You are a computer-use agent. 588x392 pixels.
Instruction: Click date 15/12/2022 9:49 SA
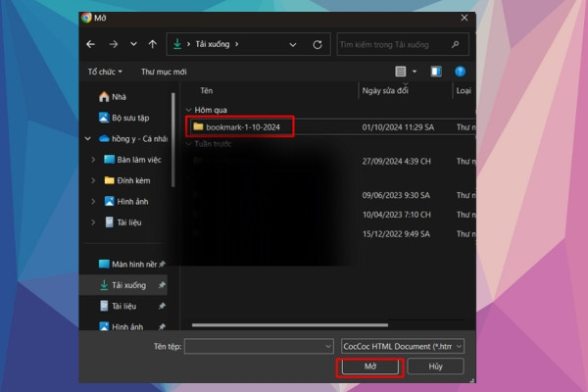pyautogui.click(x=396, y=234)
